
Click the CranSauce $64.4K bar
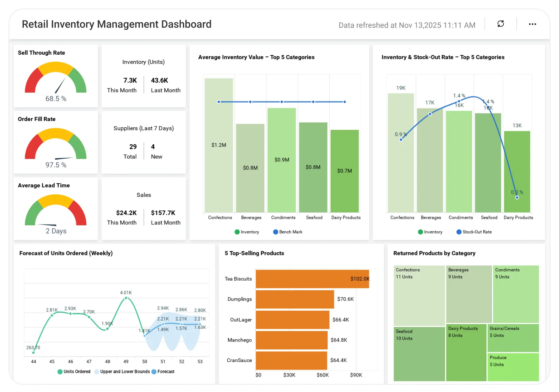291,361
